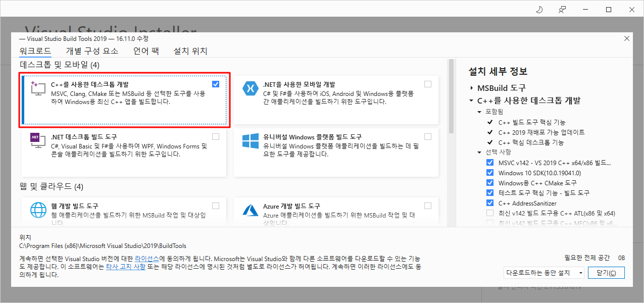
Task: Check the .NET을 사용한 모바일 개발 checkbox
Action: [x=428, y=84]
